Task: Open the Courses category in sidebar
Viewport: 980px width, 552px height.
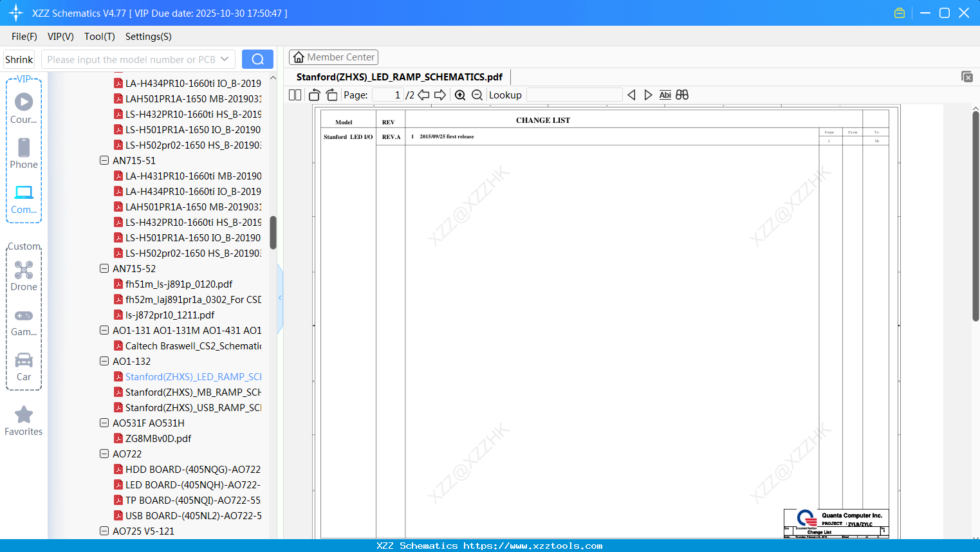Action: (x=24, y=109)
